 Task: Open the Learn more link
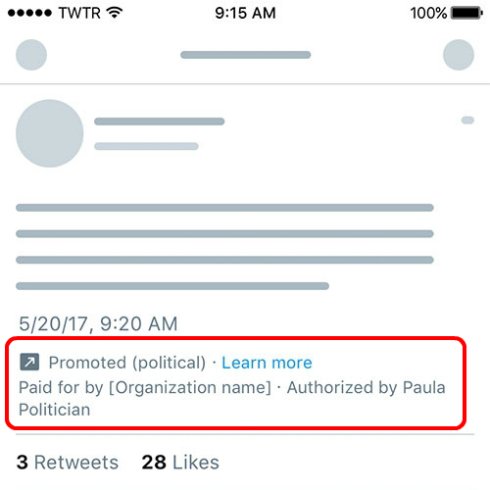267,363
